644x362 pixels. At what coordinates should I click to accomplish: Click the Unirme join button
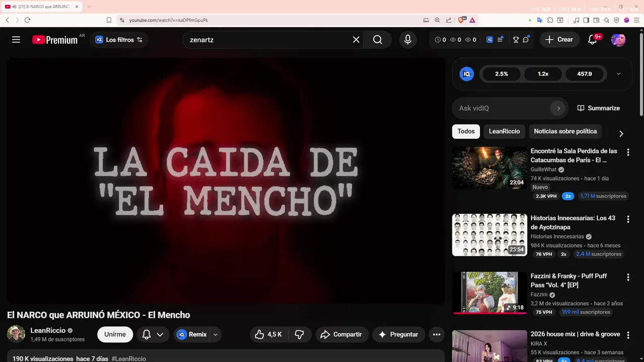click(115, 334)
